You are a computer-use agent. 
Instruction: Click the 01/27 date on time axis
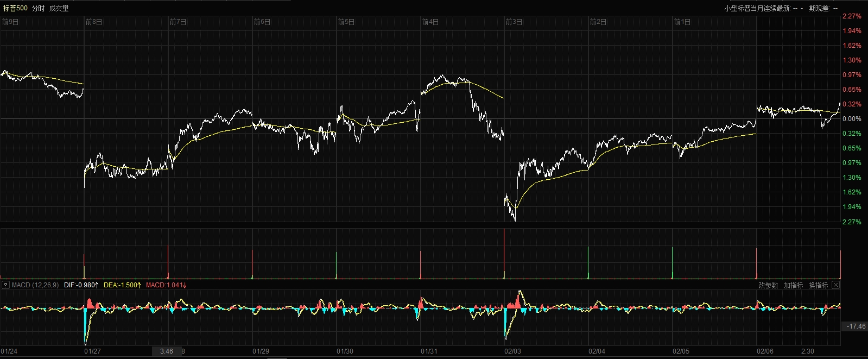(93, 351)
